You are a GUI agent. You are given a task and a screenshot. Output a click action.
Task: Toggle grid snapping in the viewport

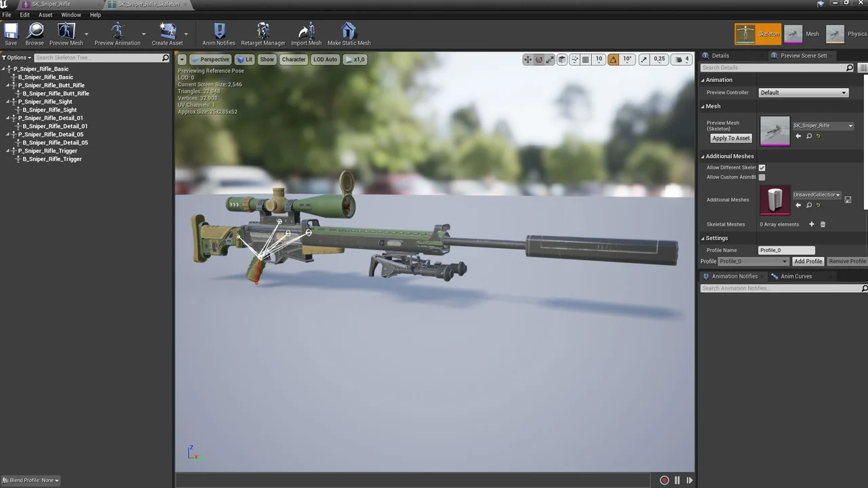[585, 59]
